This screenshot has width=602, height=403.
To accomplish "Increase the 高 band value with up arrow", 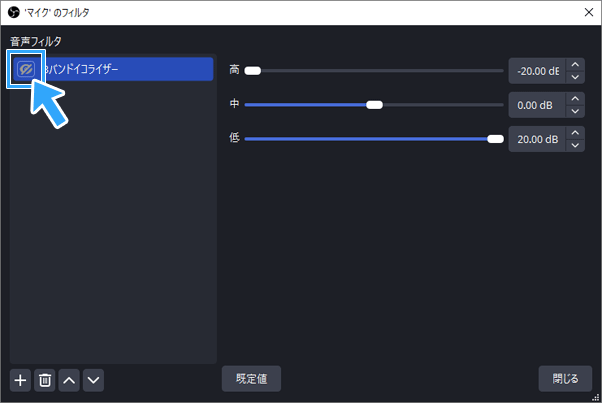I will [575, 65].
